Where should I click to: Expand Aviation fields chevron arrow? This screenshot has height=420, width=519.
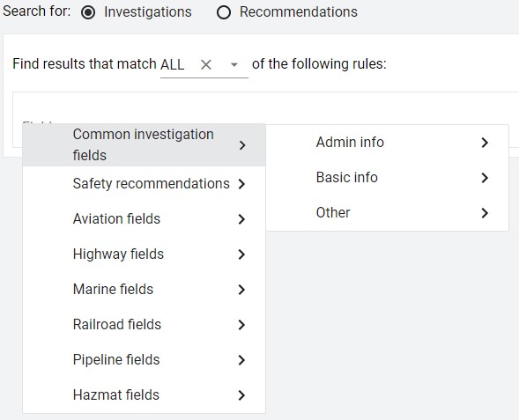[x=242, y=219]
